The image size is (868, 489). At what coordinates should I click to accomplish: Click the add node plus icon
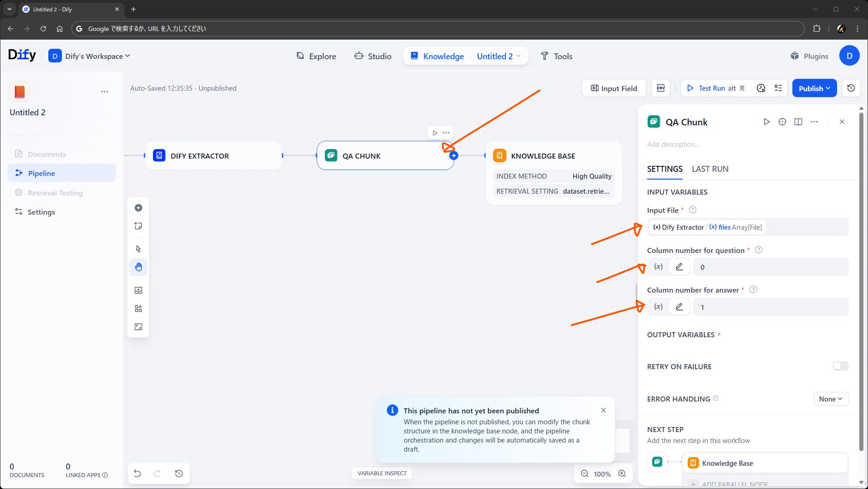click(138, 208)
